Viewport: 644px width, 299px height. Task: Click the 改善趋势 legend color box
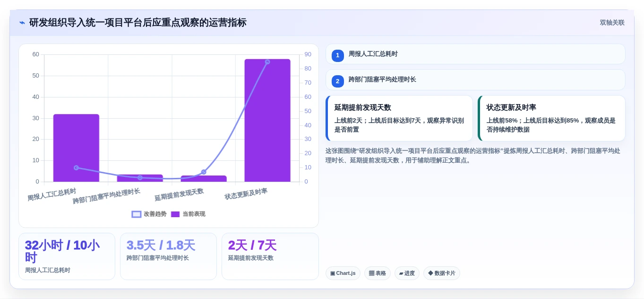click(x=137, y=214)
